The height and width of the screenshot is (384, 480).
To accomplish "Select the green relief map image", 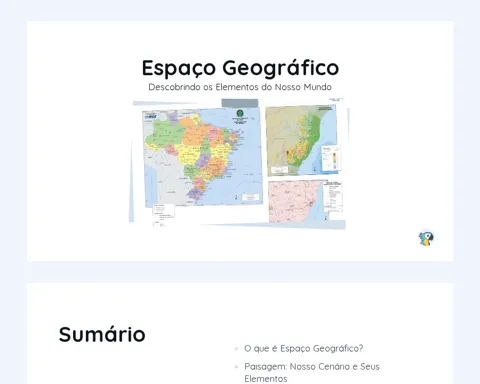I will [x=302, y=140].
